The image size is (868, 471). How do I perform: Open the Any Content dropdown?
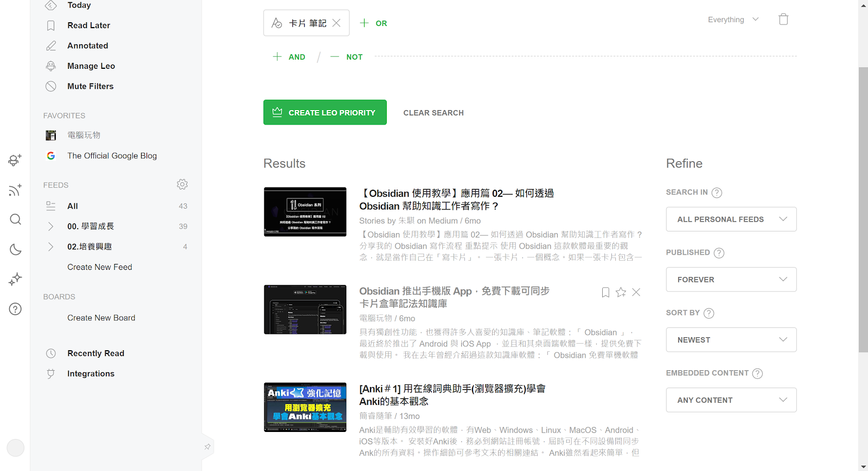point(731,399)
